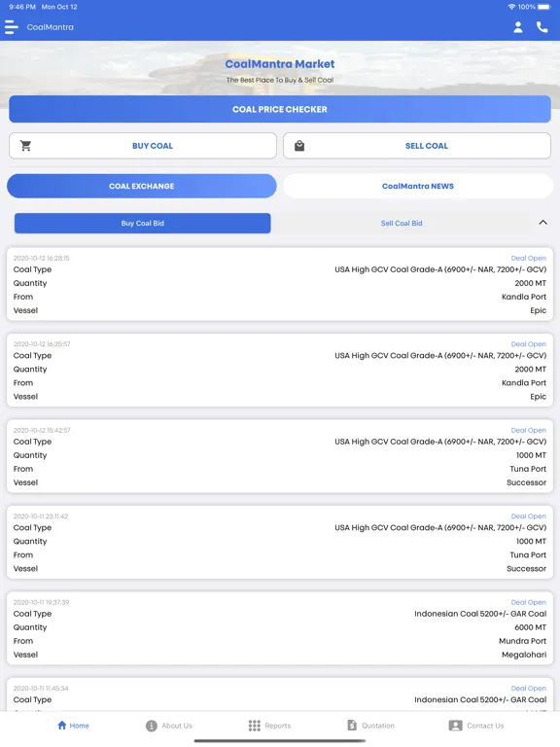Tap the Contact Us card icon
Image resolution: width=560 pixels, height=747 pixels.
[455, 726]
